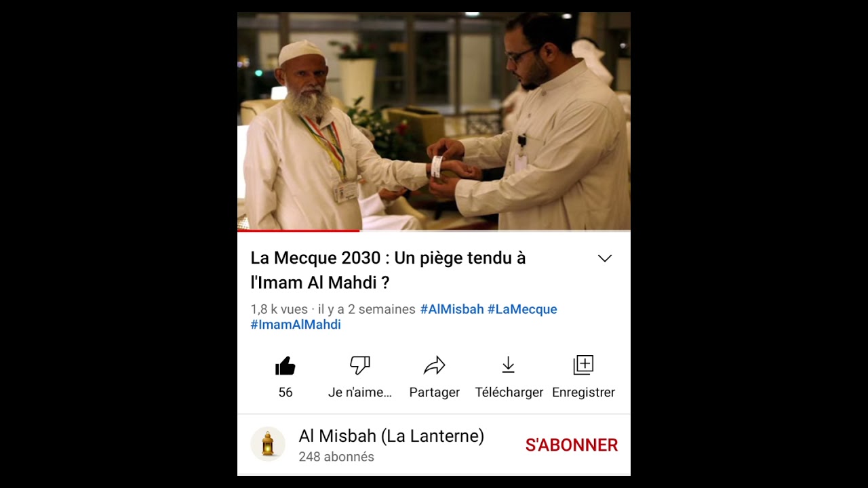
Task: Tap the Partager share arrow icon
Action: point(434,366)
